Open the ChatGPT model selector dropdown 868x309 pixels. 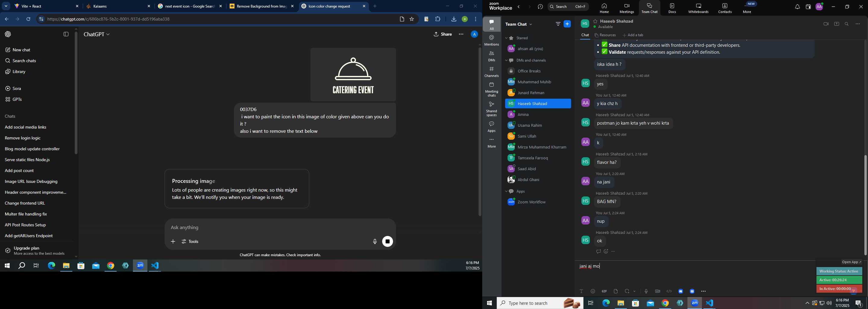[x=97, y=34]
